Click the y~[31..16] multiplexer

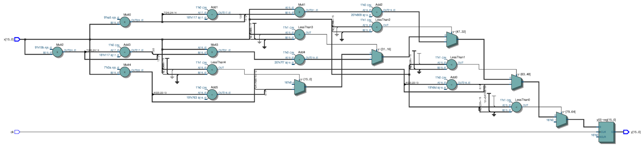click(x=377, y=57)
